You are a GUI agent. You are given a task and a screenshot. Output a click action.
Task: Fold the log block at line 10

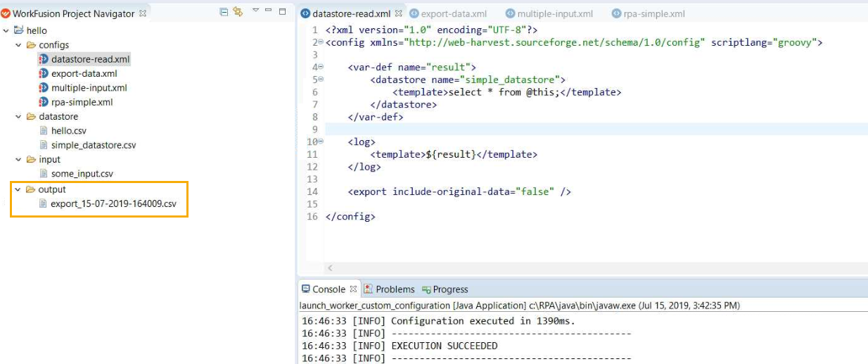point(321,142)
